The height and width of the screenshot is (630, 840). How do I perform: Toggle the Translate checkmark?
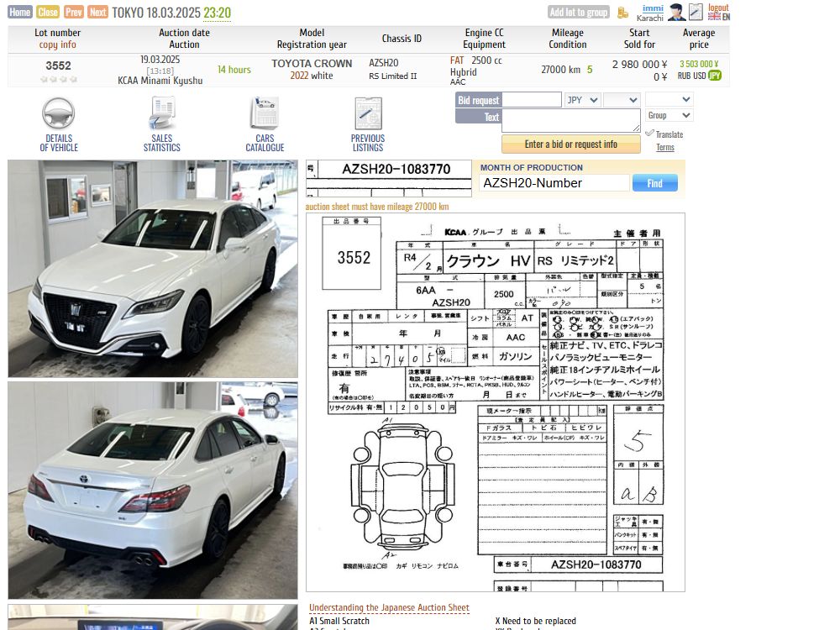tap(650, 133)
